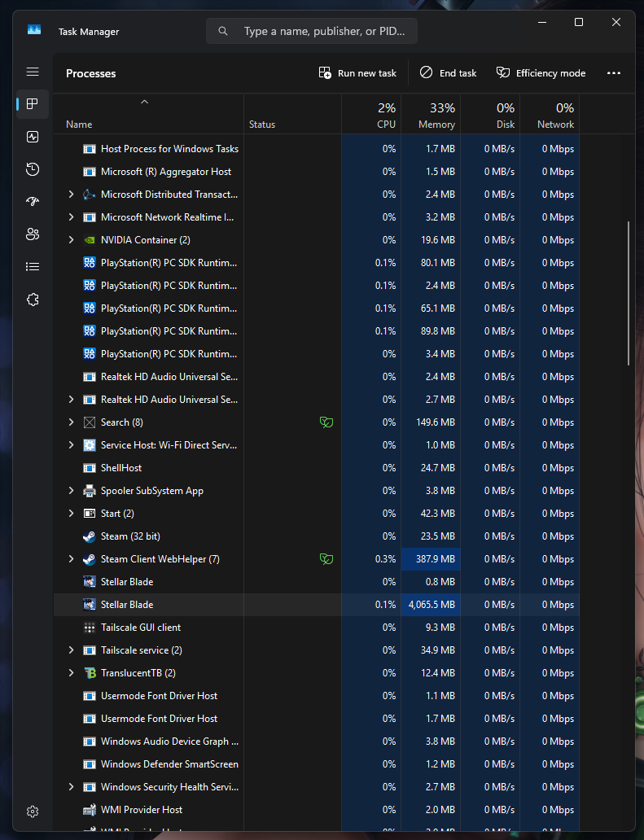Click the WMI Provider Host icon
The width and height of the screenshot is (644, 840).
click(x=90, y=809)
